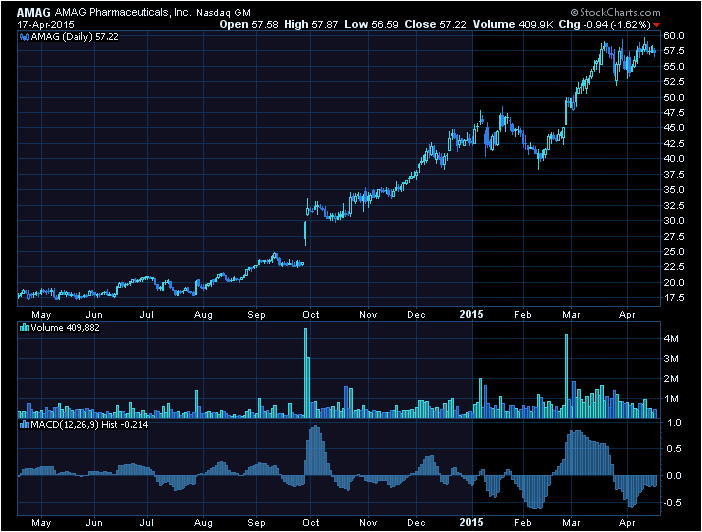Click the tall late-February volume spike bar
The width and height of the screenshot is (702, 532).
[566, 376]
